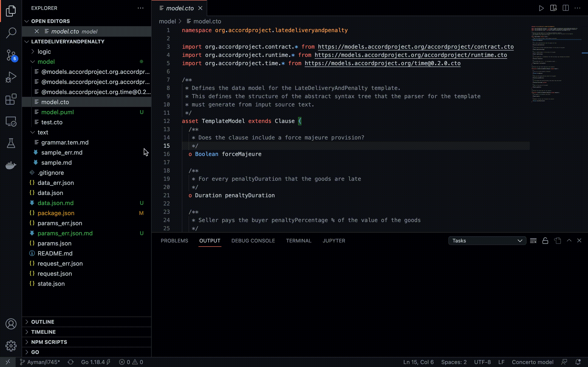Image resolution: width=588 pixels, height=367 pixels.
Task: Click the UTF-8 encoding indicator in status bar
Action: (x=483, y=362)
